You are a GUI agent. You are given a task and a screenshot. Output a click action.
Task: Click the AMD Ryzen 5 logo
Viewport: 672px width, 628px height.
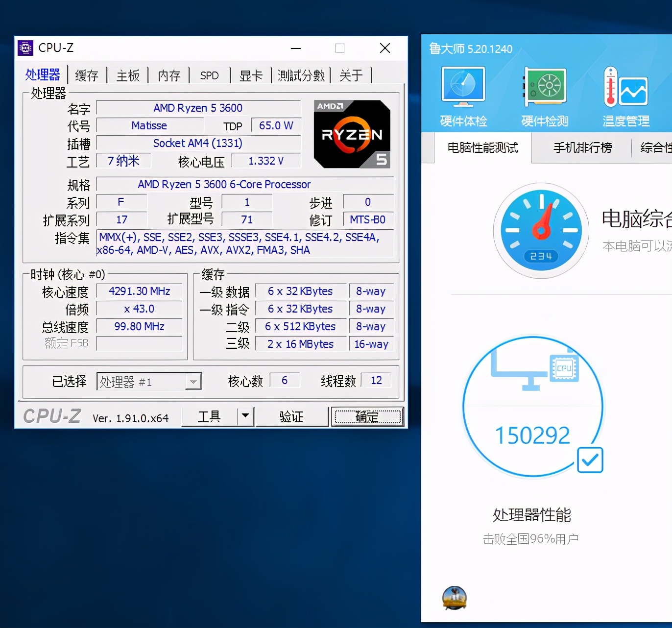click(x=352, y=134)
